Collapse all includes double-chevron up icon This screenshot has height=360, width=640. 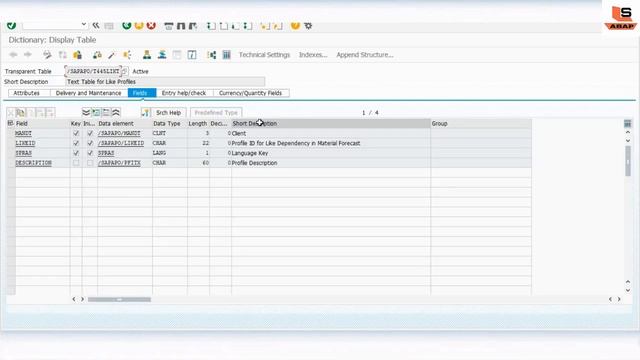click(116, 113)
